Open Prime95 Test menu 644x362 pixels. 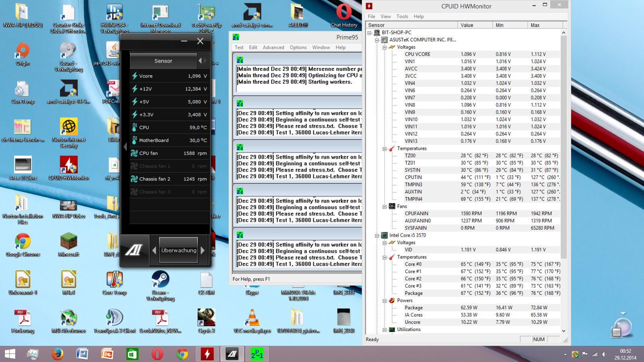(239, 48)
